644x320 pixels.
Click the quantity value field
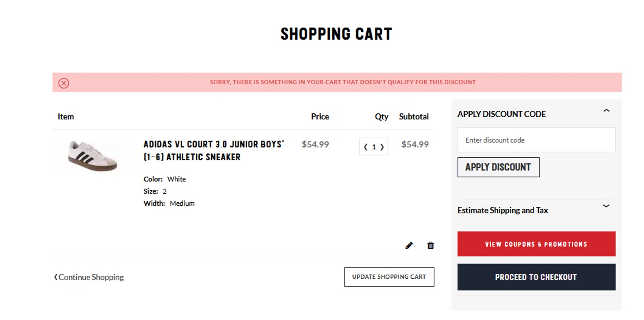click(x=374, y=147)
